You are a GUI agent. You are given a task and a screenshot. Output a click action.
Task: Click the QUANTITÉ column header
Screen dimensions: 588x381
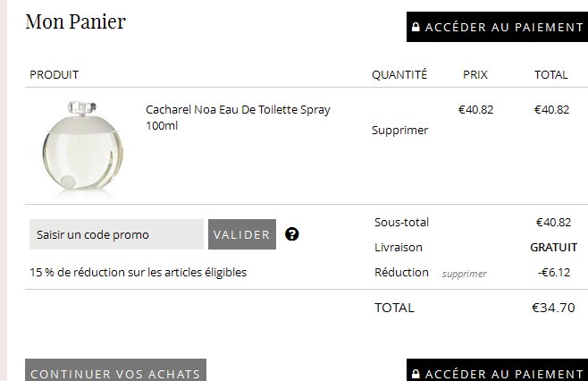coord(399,74)
